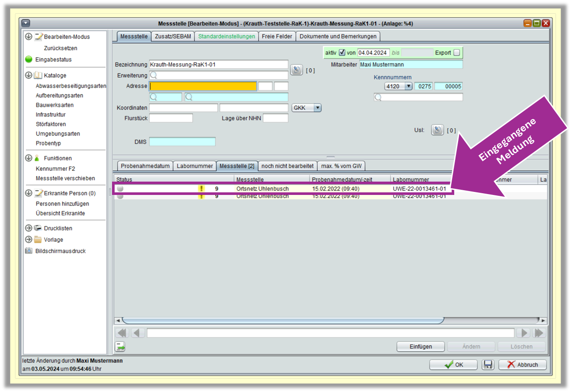Click the yellow Adresse input field

pos(203,86)
